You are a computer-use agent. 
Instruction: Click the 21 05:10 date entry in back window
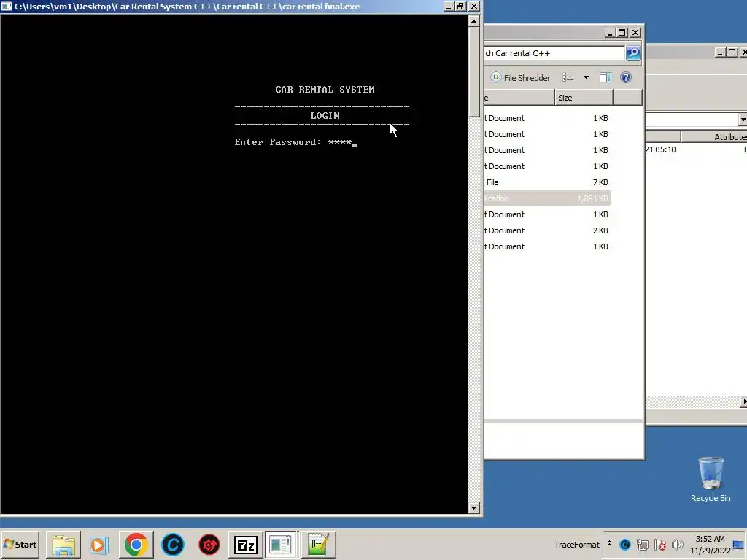point(660,149)
